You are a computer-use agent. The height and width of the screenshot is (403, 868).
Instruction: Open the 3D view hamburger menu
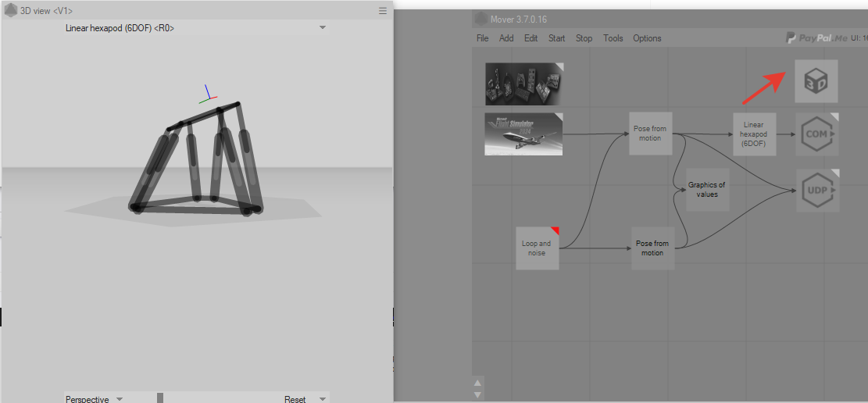pos(383,10)
